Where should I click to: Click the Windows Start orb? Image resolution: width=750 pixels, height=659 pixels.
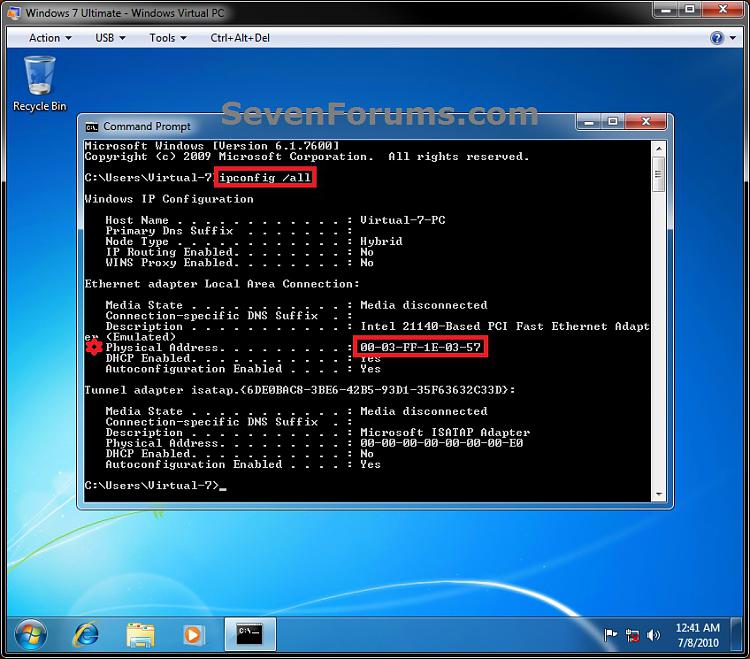coord(31,635)
